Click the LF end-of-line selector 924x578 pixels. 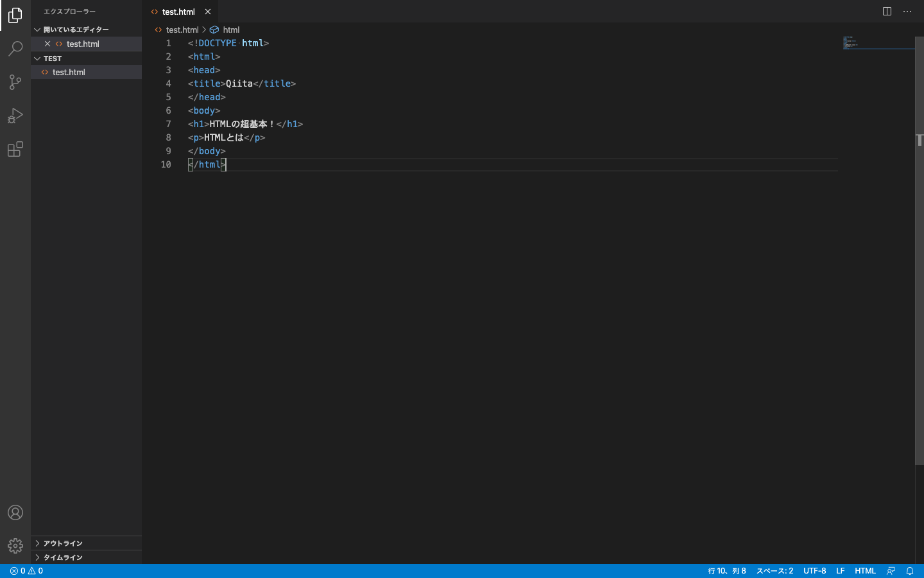click(x=841, y=571)
